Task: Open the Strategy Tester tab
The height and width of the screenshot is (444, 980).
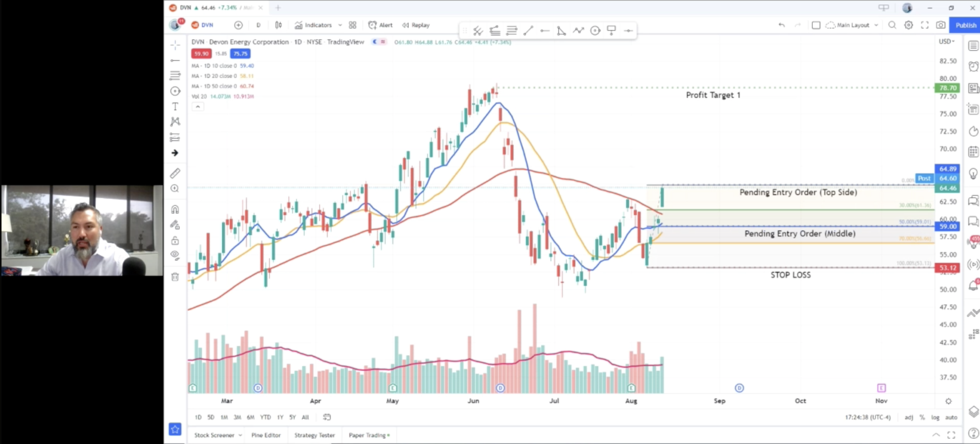Action: (315, 435)
